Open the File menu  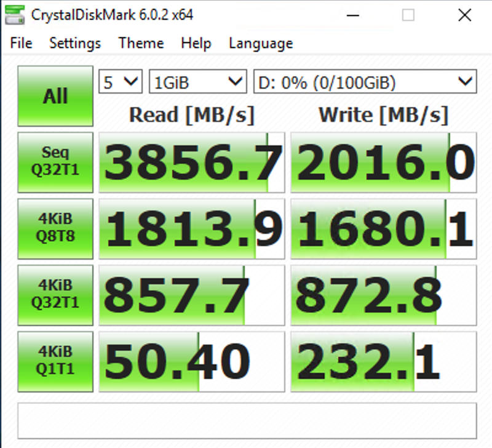(x=21, y=43)
